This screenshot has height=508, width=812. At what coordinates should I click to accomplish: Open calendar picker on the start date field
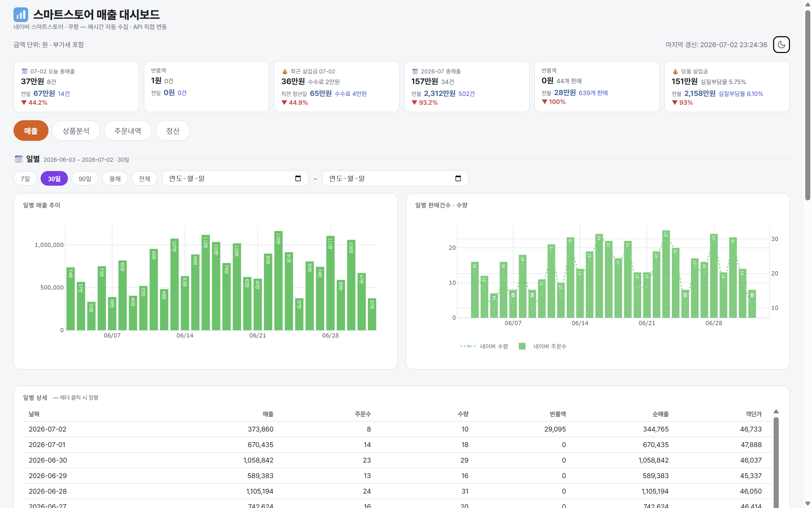[298, 178]
